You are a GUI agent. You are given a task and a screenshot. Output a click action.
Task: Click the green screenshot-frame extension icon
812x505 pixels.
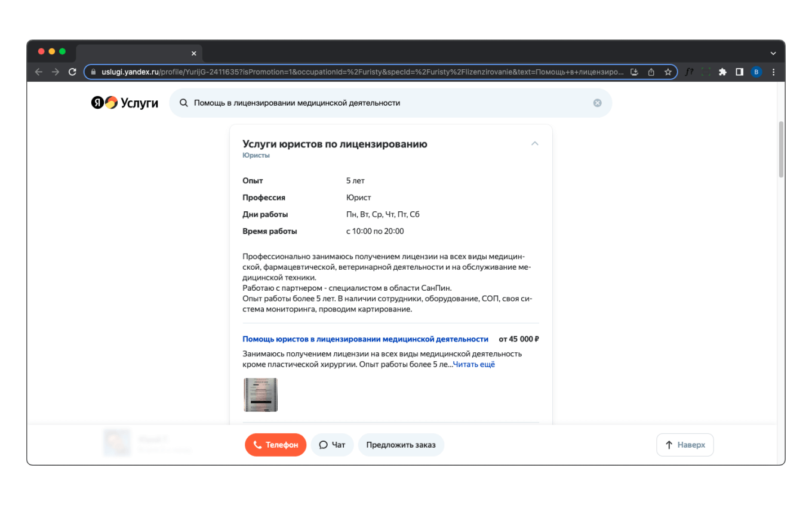(x=706, y=72)
